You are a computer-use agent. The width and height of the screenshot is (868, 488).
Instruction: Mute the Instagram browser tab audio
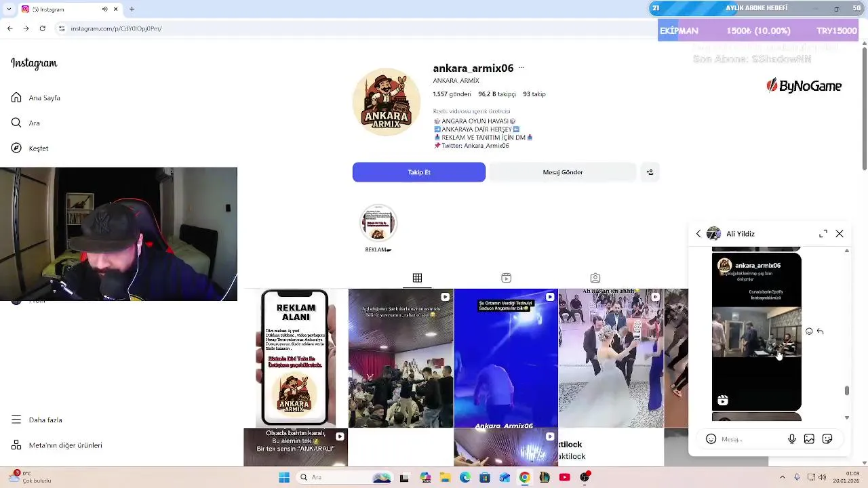point(104,9)
